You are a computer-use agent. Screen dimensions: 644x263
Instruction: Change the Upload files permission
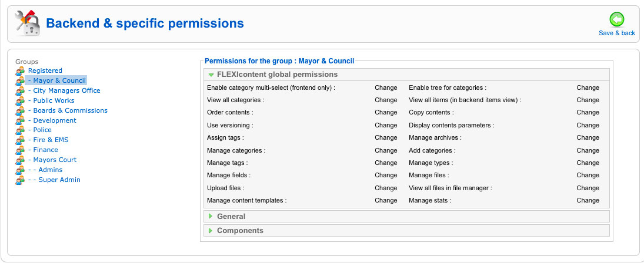(386, 188)
